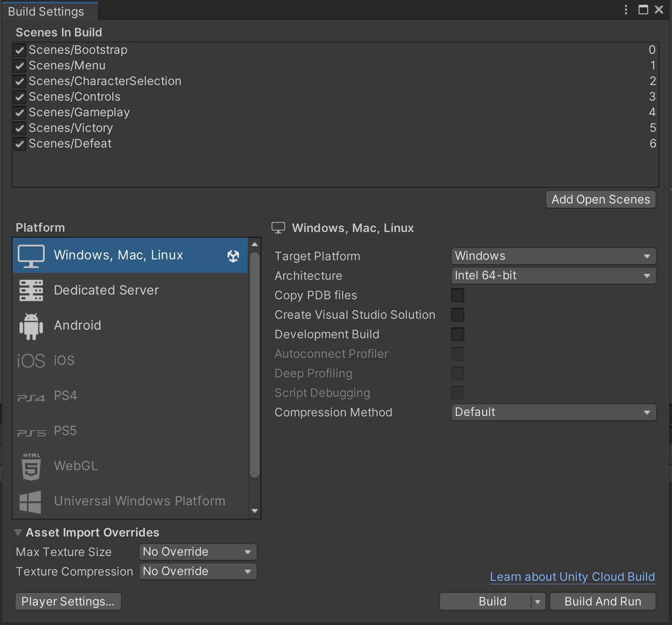
Task: Open Player Settings
Action: (x=68, y=602)
